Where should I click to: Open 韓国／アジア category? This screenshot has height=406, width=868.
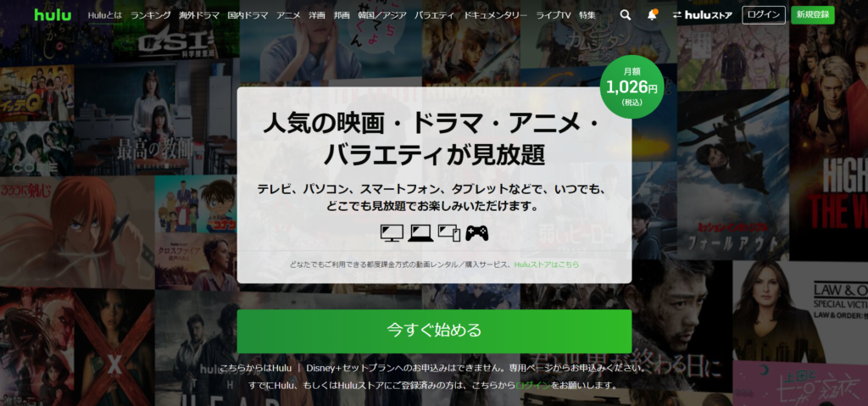coord(382,15)
